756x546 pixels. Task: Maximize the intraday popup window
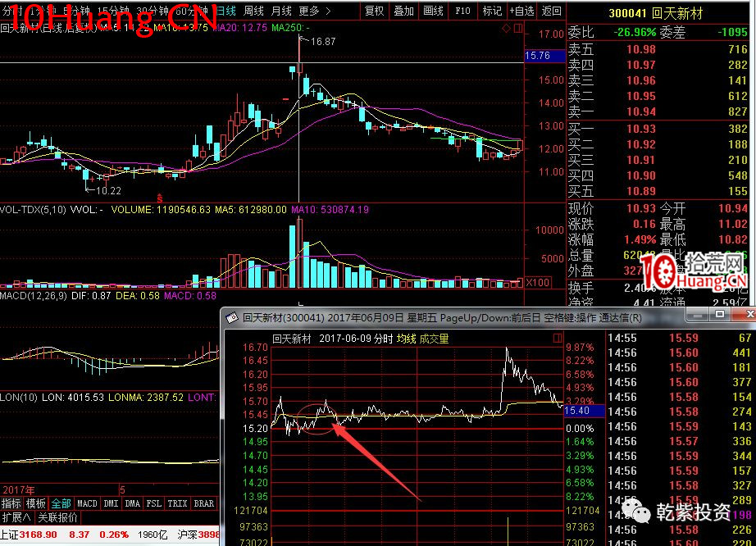[x=720, y=315]
